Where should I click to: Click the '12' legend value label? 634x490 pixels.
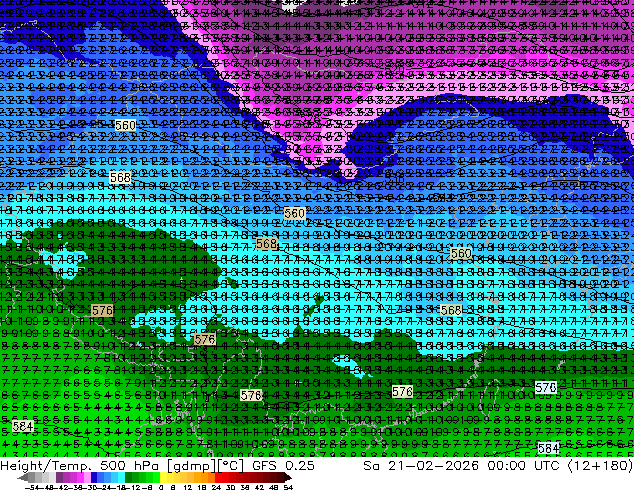[x=188, y=487]
